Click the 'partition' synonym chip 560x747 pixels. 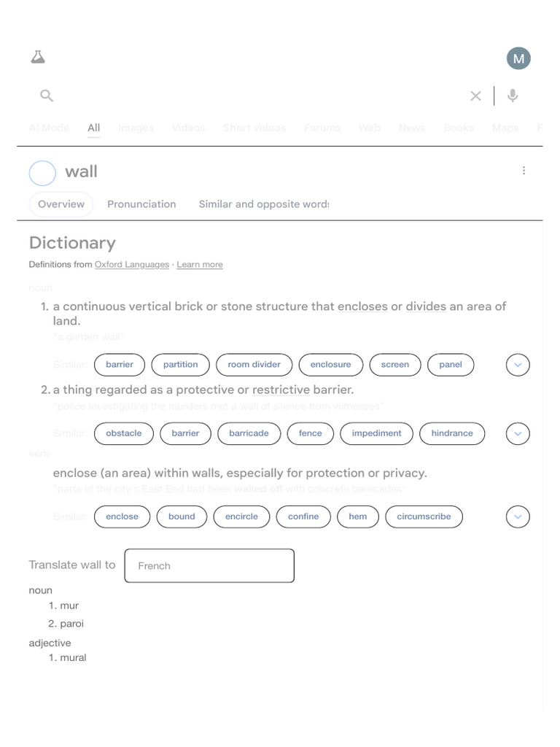180,365
